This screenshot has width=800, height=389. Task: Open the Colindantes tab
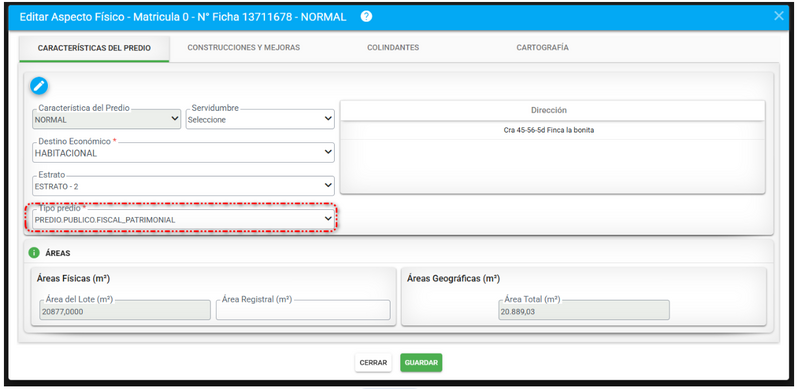pyautogui.click(x=393, y=47)
